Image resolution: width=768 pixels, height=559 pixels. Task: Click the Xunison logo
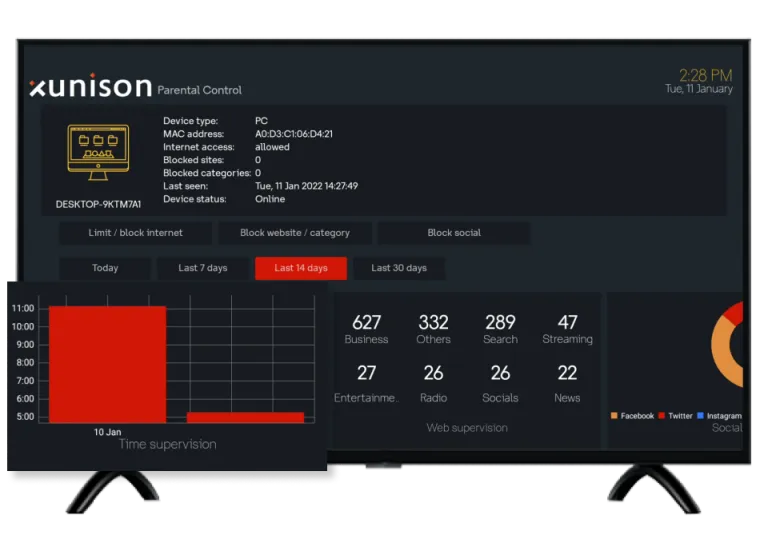[91, 85]
